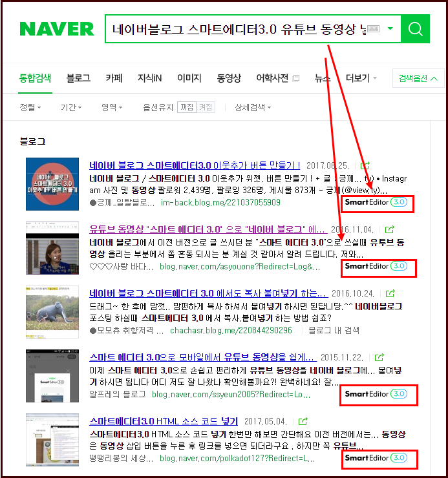The width and height of the screenshot is (448, 478).
Task: Open the 모바일에서 유튜브 동영상을 쉽게 post
Action: (203, 357)
